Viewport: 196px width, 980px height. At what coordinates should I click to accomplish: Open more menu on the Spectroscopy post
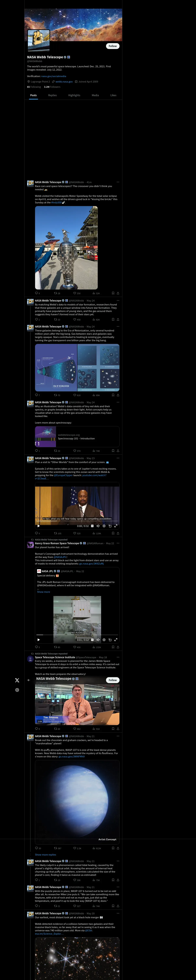tap(118, 402)
